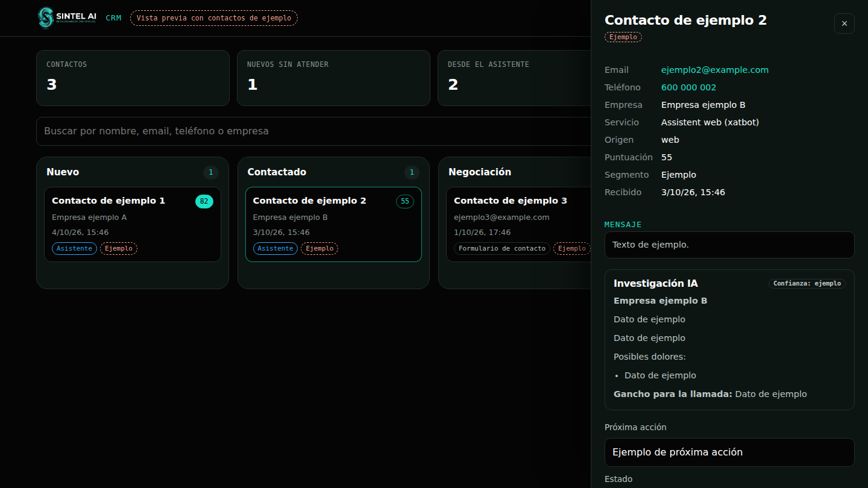The width and height of the screenshot is (868, 488).
Task: Open the ejemplo2@example.com email link
Action: pyautogui.click(x=715, y=70)
